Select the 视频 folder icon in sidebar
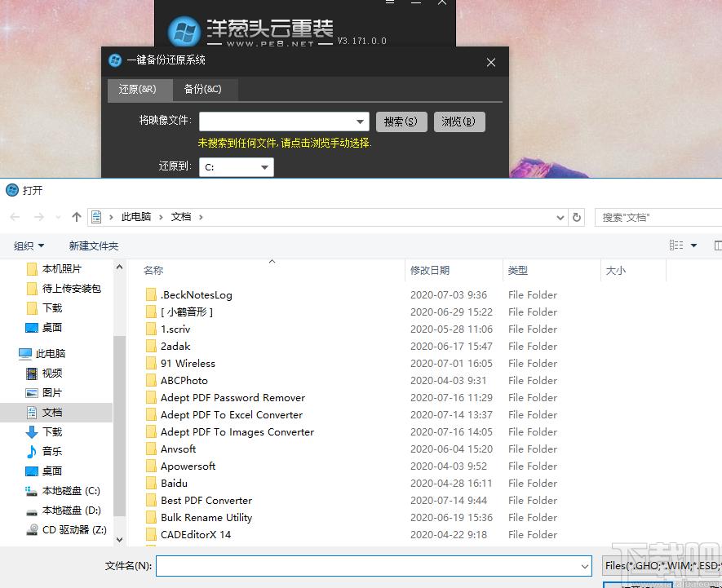Screen dimensions: 722x588 pos(32,374)
